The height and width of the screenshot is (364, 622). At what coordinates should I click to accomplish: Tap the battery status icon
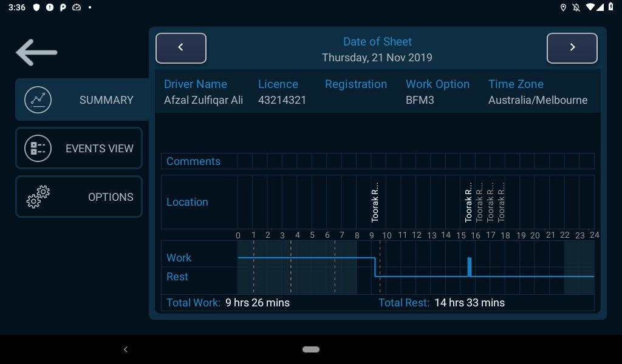(611, 7)
